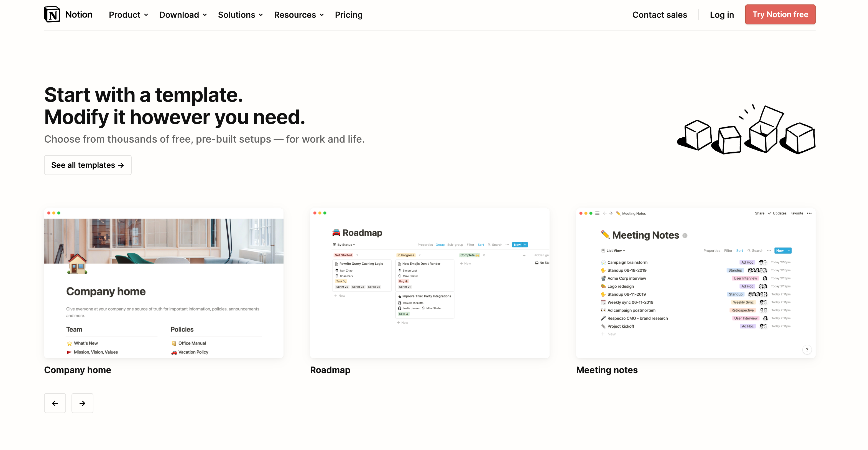The height and width of the screenshot is (450, 868).
Task: Expand the Download dropdown menu
Action: (183, 15)
